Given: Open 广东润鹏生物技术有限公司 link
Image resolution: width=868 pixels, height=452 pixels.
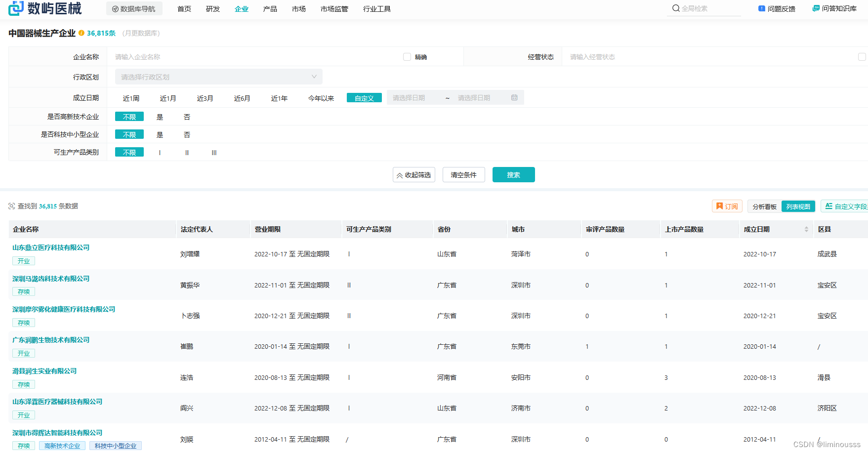Looking at the screenshot, I should (x=51, y=340).
